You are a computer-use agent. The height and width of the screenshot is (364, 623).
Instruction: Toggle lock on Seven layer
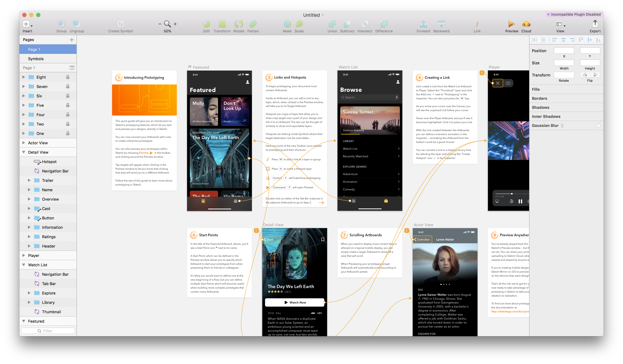point(68,87)
